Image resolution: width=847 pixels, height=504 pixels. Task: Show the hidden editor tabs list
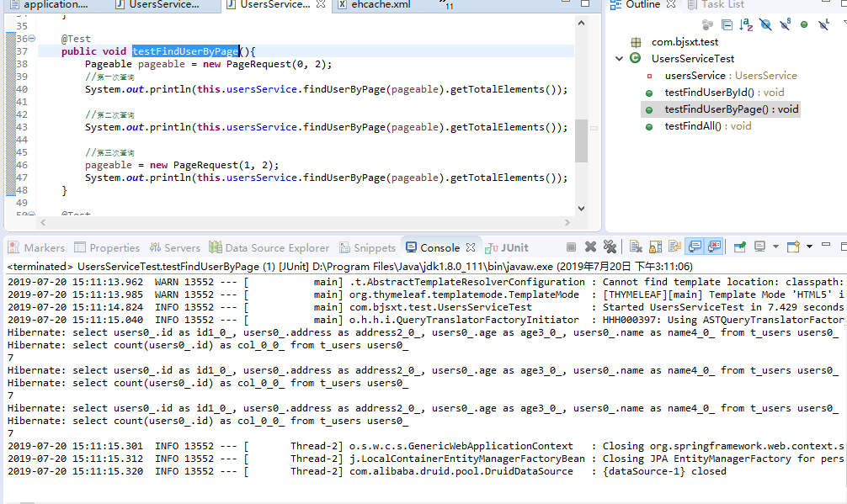point(447,5)
